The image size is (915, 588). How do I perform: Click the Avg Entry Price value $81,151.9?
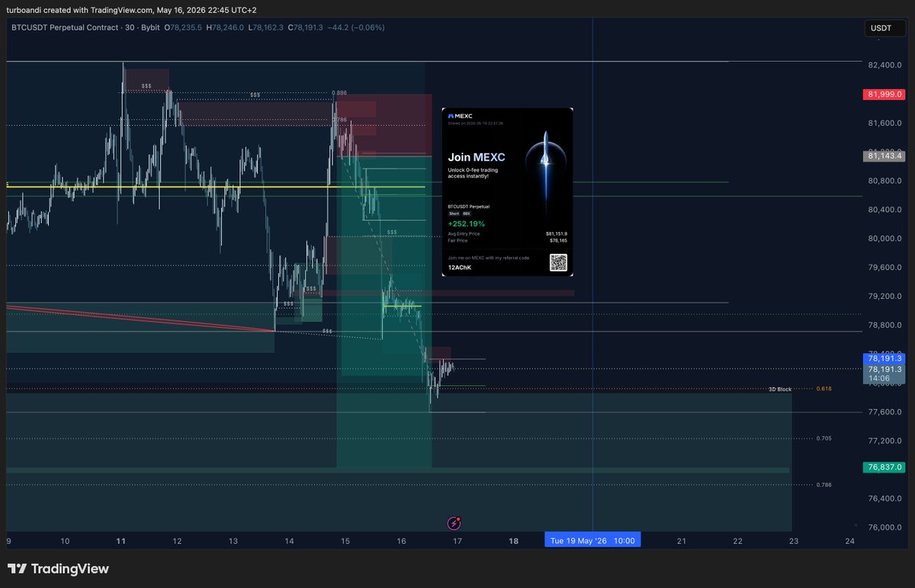pos(557,233)
